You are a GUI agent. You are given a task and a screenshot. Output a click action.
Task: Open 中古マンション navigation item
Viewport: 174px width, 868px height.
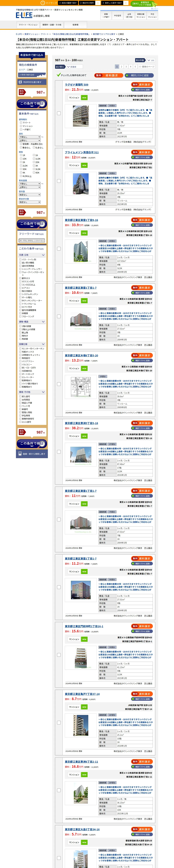click(x=152, y=15)
